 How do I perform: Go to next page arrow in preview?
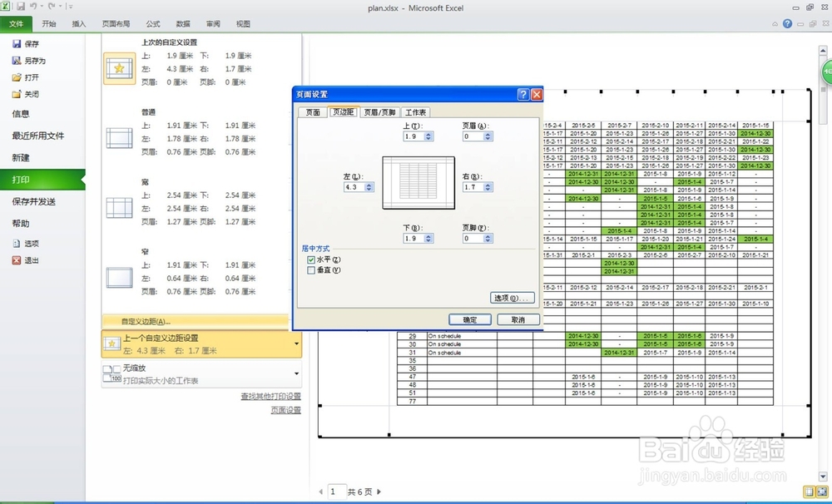pos(379,492)
